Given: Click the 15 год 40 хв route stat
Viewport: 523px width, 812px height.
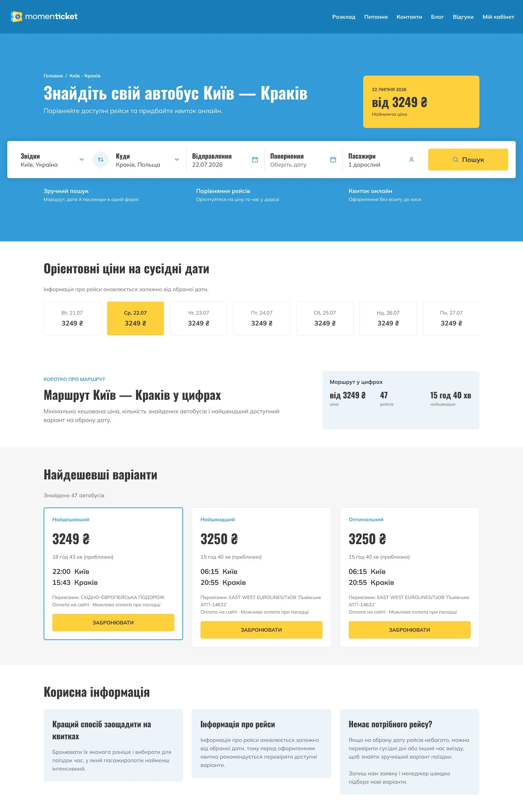Looking at the screenshot, I should tap(451, 398).
